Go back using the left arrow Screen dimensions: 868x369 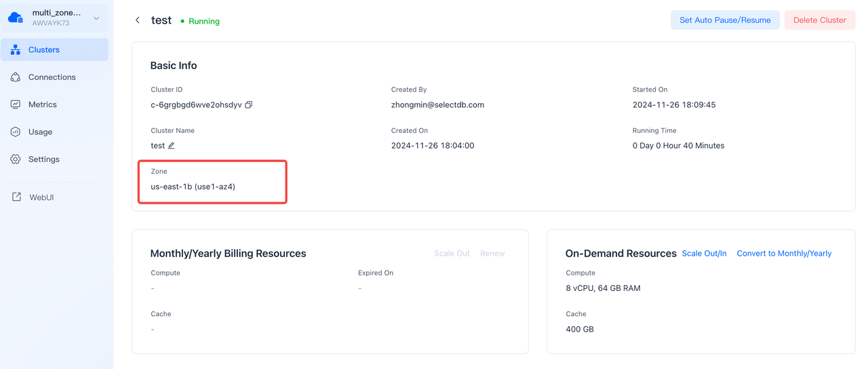[138, 20]
